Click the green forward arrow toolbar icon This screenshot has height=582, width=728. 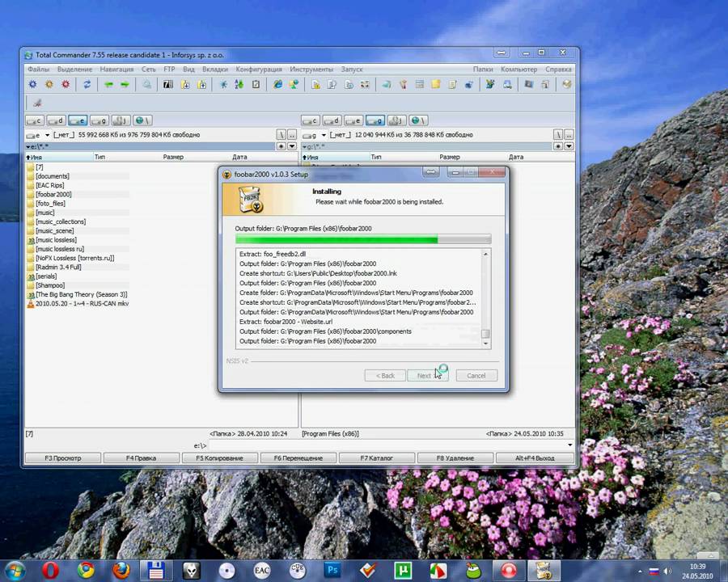[x=125, y=84]
